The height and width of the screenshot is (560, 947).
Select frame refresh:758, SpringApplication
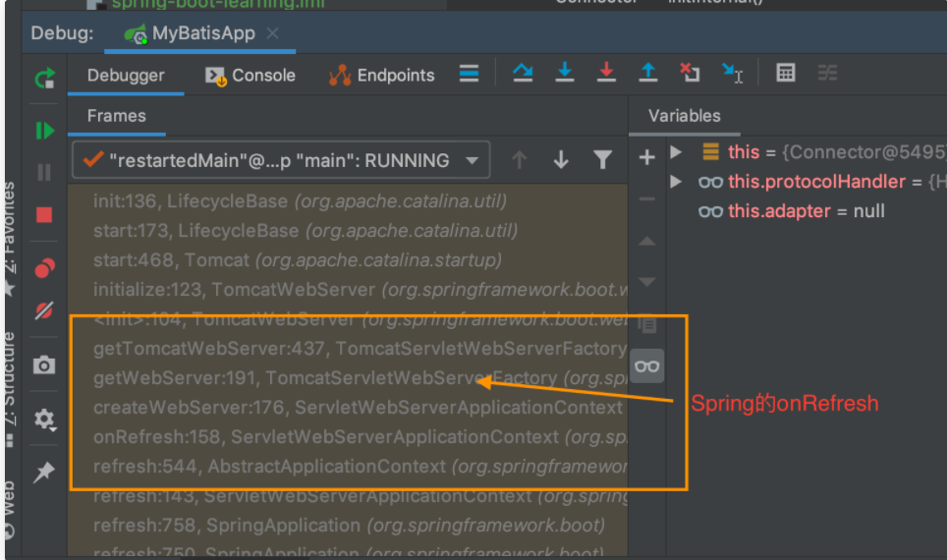coord(348,526)
